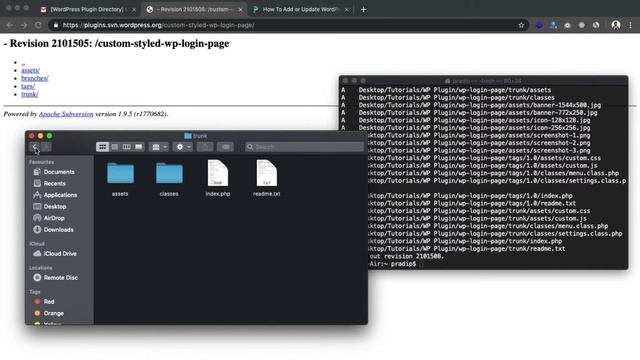Screen dimensions: 640x360
Task: Go forward in the Finder window
Action: point(46,147)
